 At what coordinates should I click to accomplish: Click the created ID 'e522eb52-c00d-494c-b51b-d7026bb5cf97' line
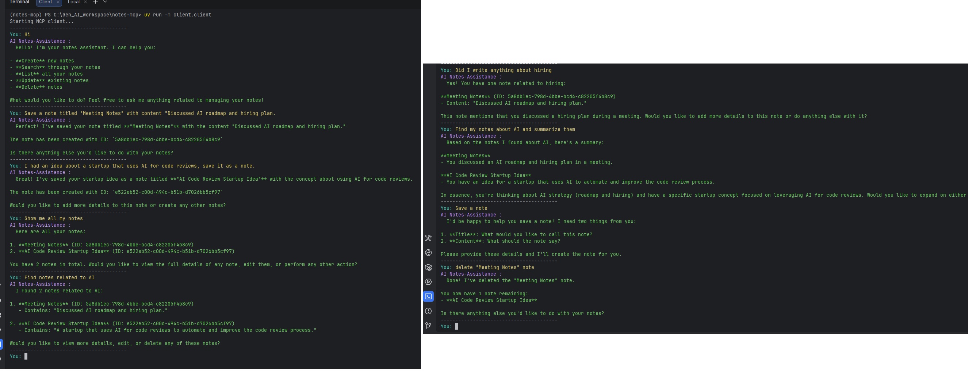click(116, 192)
